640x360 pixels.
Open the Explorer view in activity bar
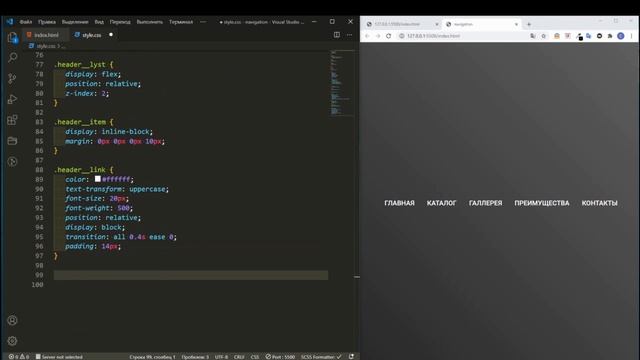coord(13,38)
